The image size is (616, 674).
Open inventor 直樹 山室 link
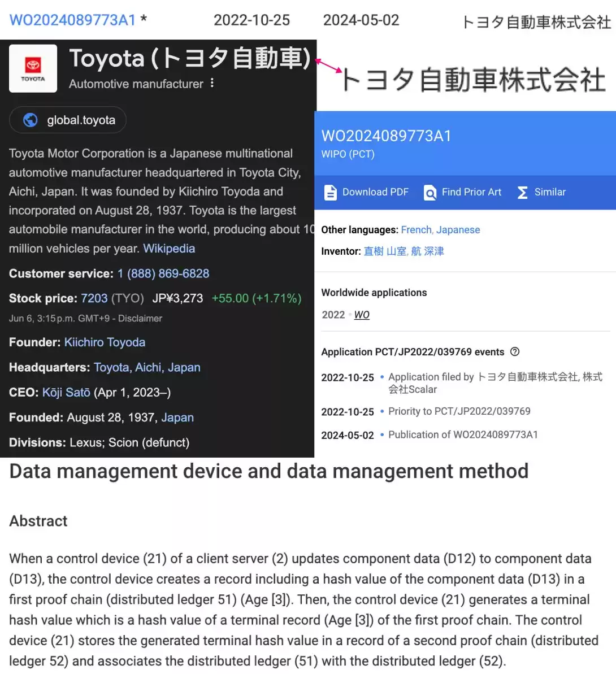click(x=385, y=251)
